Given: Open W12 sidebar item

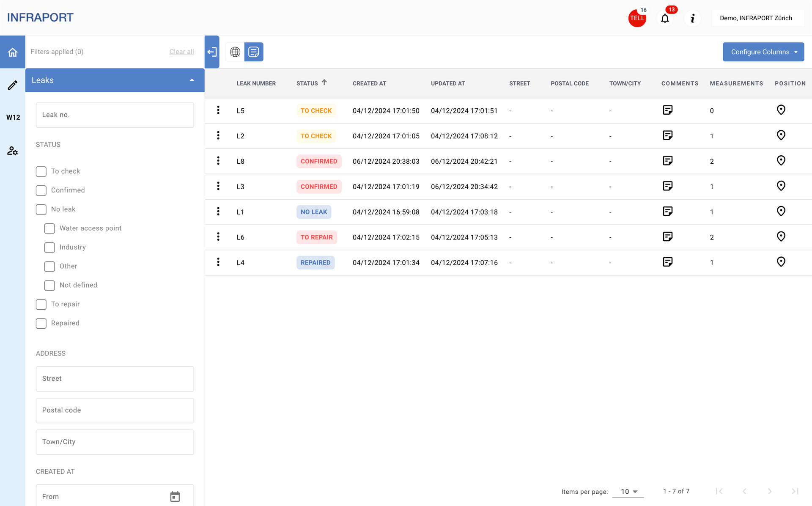Looking at the screenshot, I should coord(13,117).
